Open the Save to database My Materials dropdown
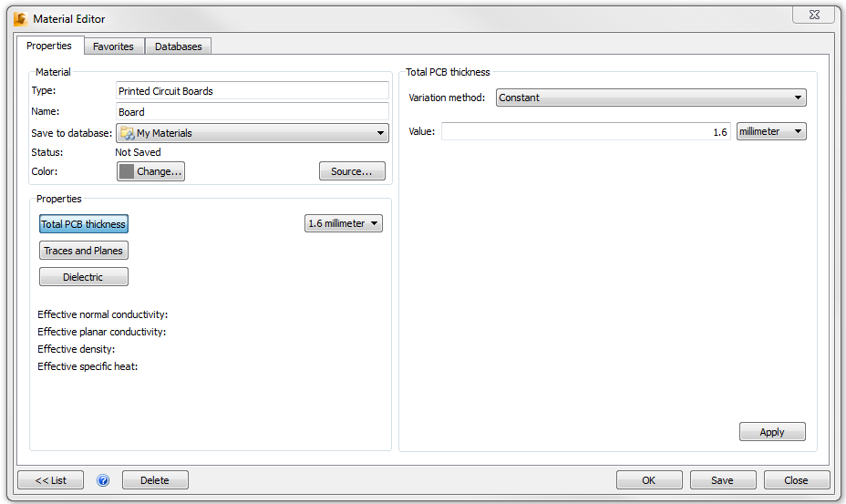 tap(253, 133)
